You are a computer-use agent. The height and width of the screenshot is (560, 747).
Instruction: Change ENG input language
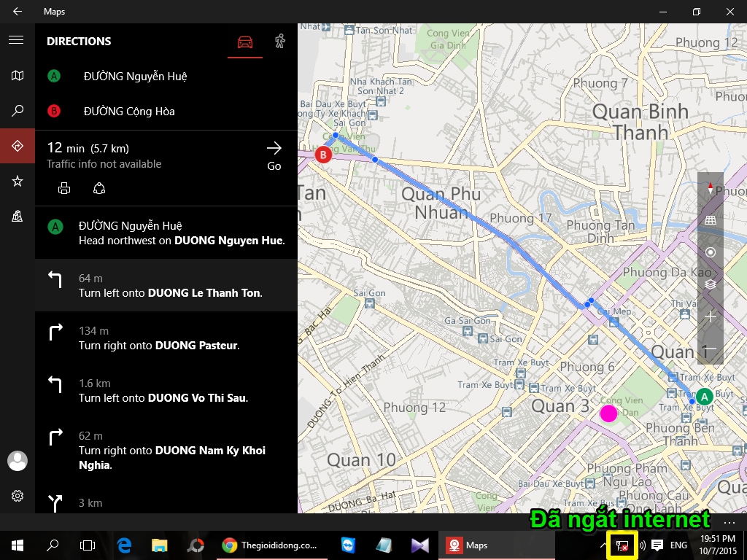coord(678,545)
